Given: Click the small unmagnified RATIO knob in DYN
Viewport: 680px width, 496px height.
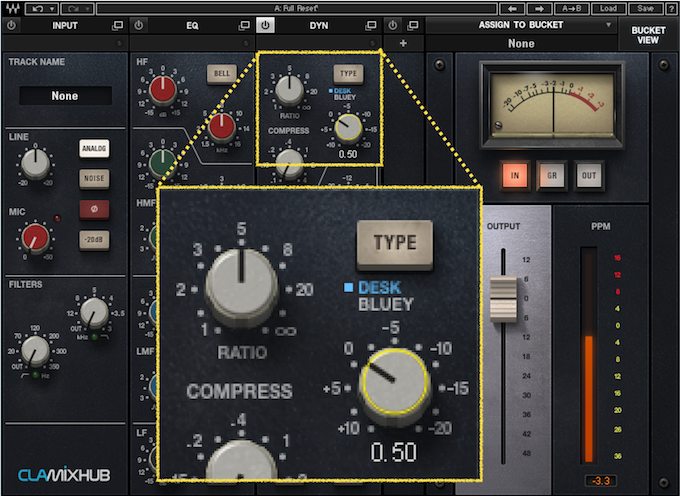Looking at the screenshot, I should point(289,90).
